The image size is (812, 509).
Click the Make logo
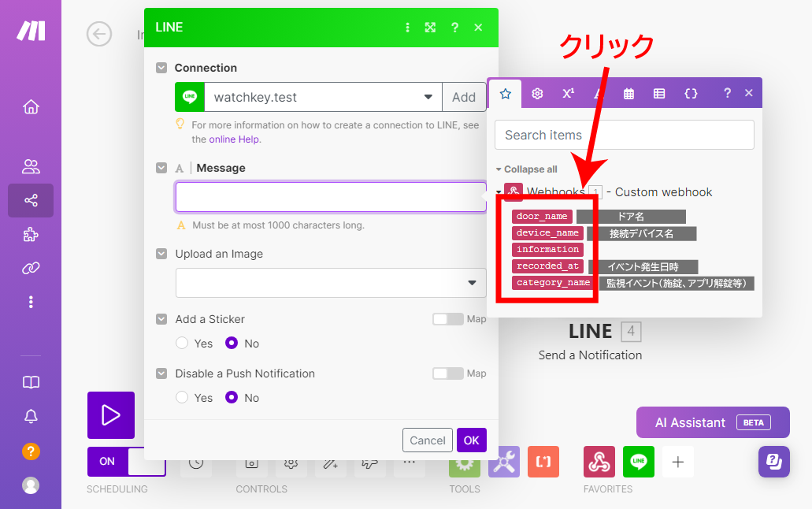tap(31, 31)
